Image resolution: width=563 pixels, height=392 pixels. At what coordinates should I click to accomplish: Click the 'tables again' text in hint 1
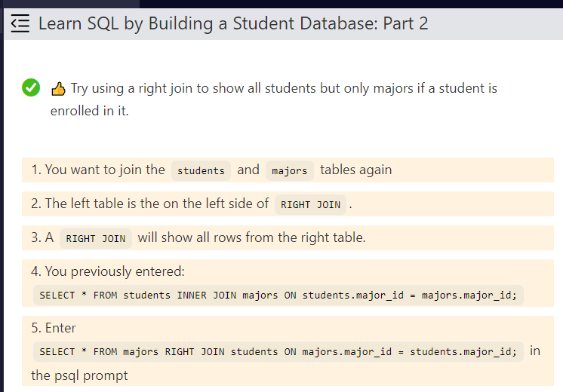point(355,170)
